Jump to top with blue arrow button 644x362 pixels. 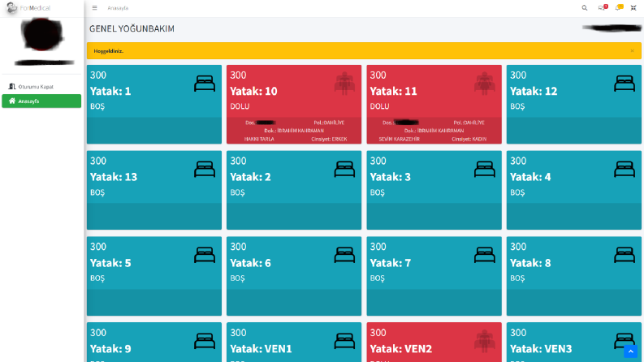(630, 351)
